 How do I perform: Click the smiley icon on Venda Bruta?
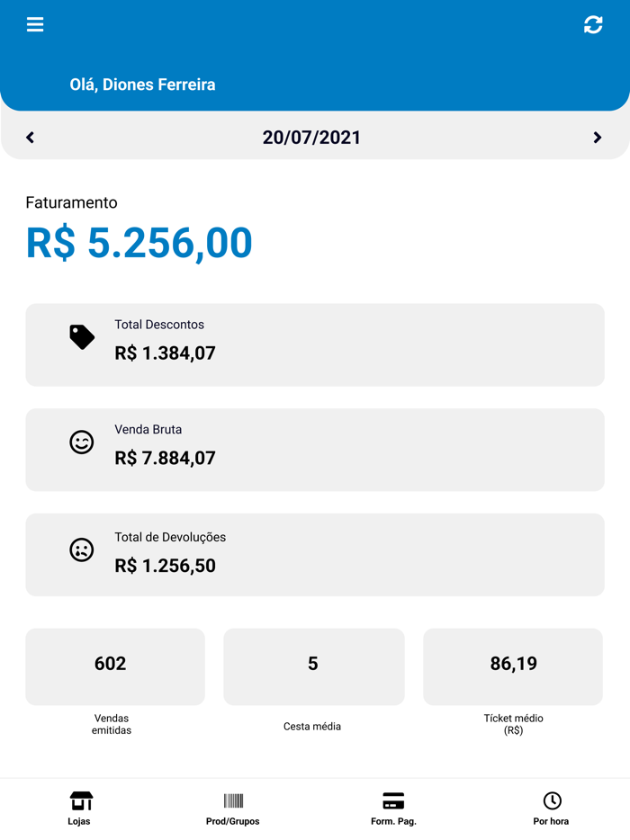tap(82, 442)
